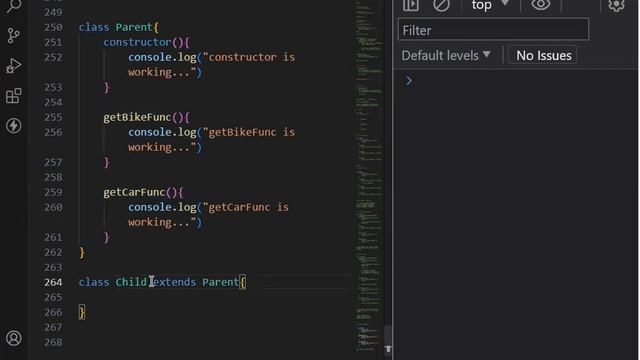Click the closing brace on line 266

coord(82,313)
